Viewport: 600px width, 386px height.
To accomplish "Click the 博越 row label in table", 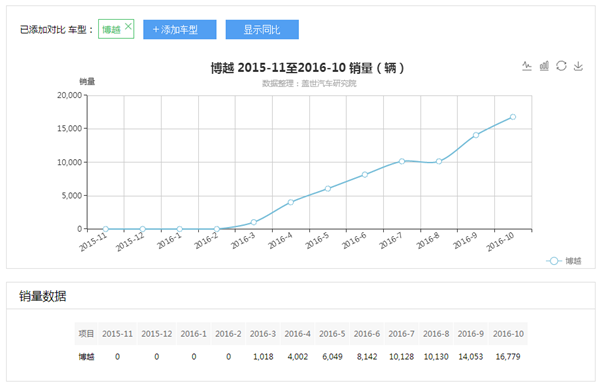I will click(x=86, y=357).
